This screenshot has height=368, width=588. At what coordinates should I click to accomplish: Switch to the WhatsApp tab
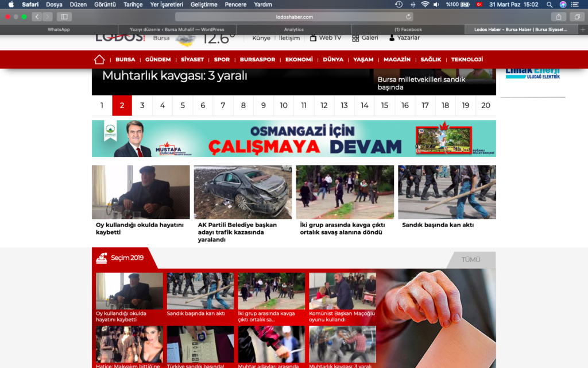[59, 29]
